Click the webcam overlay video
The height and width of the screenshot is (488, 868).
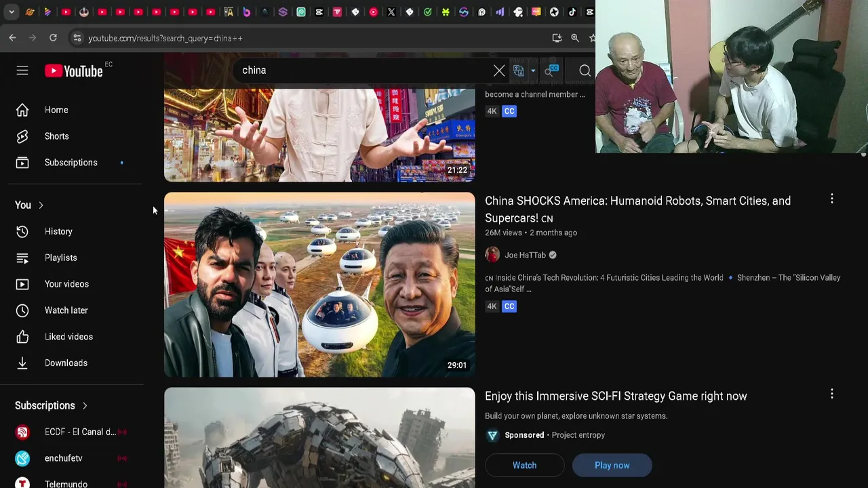(731, 77)
